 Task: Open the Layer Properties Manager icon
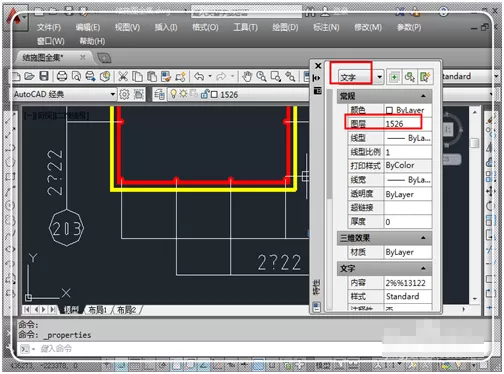(159, 95)
